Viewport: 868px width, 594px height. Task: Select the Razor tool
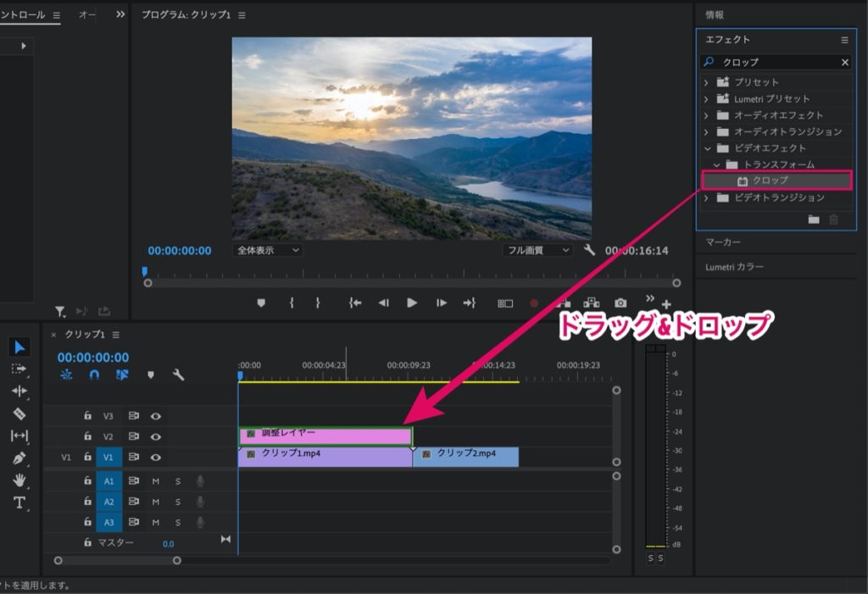[x=19, y=414]
